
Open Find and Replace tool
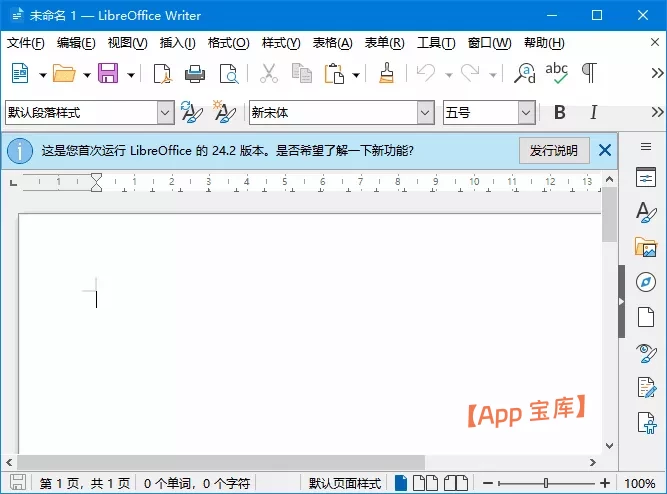click(x=524, y=73)
